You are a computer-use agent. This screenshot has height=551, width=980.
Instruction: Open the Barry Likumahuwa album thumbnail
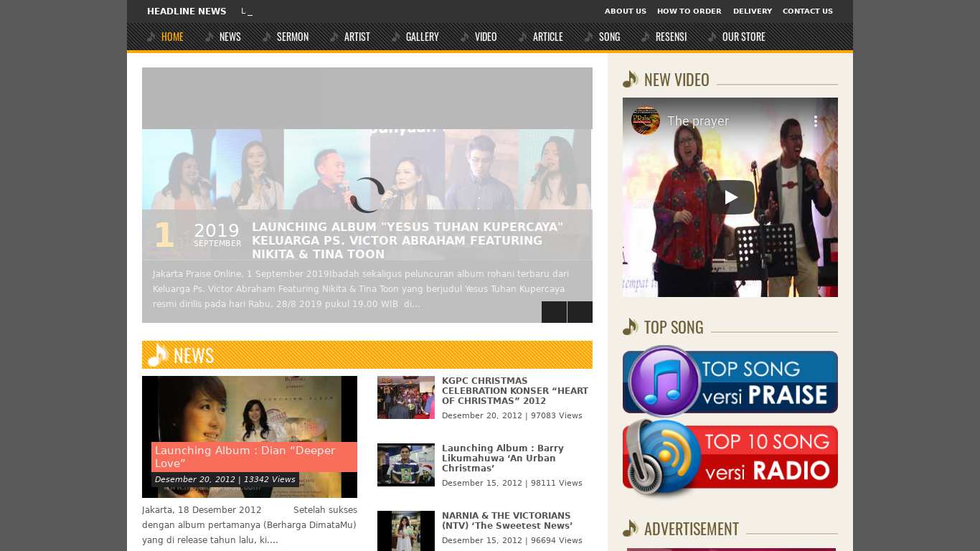click(x=406, y=465)
